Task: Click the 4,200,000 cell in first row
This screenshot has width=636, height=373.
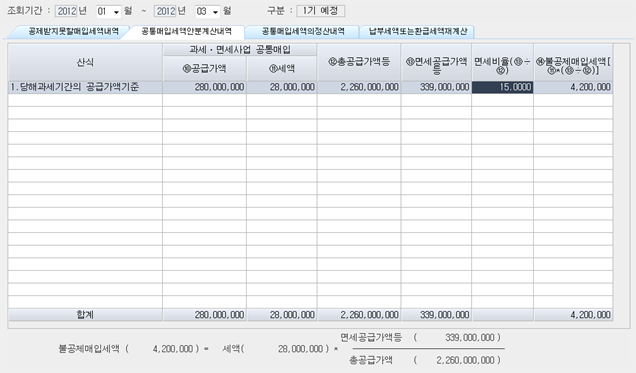Action: click(573, 87)
